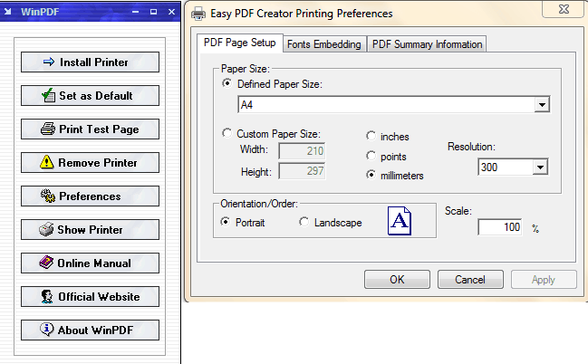588x364 pixels.
Task: Click the WinPDF title bar system icon
Action: tap(7, 12)
